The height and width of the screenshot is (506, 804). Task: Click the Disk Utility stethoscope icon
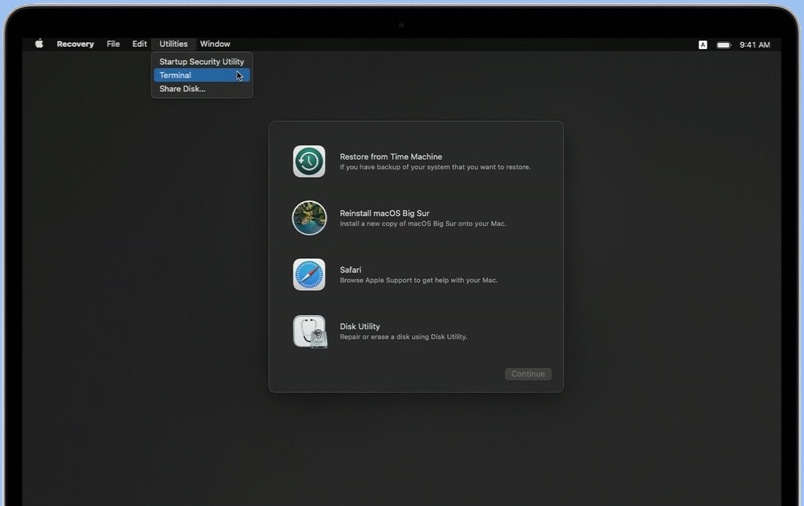click(x=310, y=332)
